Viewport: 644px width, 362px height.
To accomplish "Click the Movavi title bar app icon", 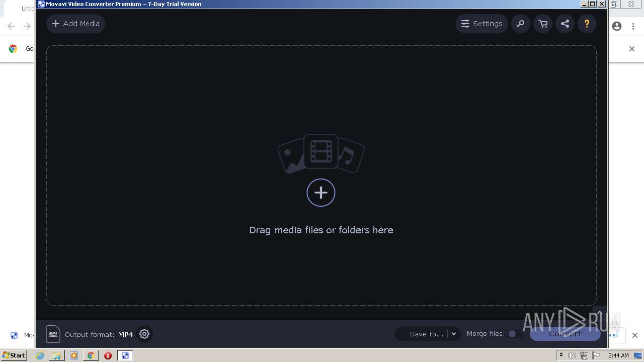I will point(41,4).
